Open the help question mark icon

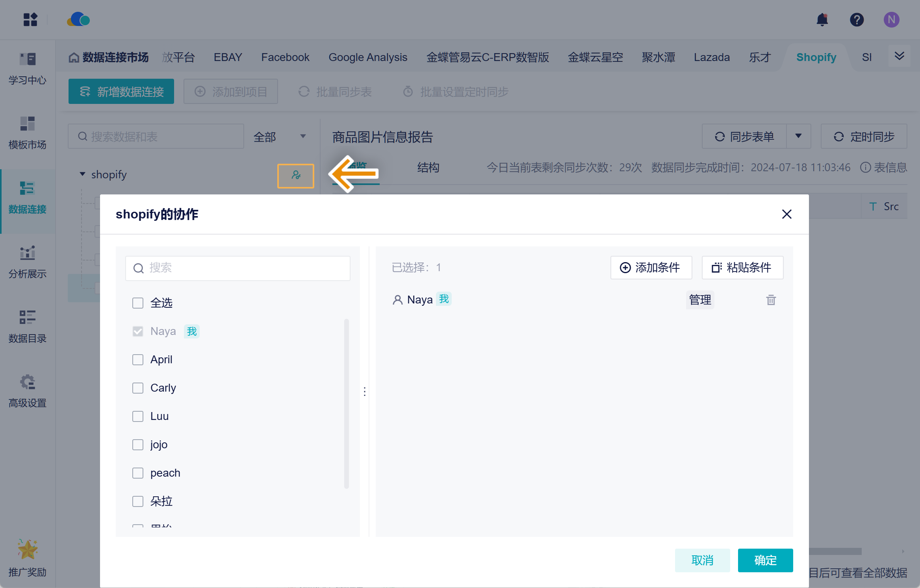click(x=857, y=20)
